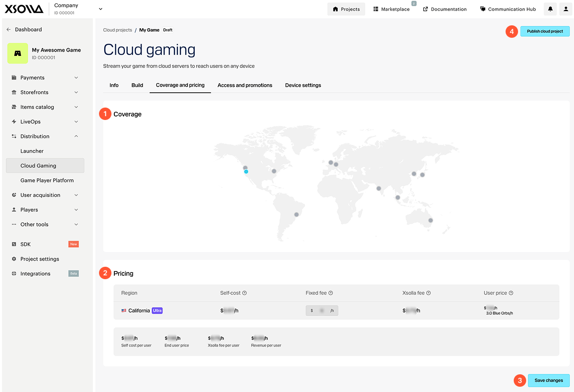Image resolution: width=574 pixels, height=392 pixels.
Task: Go to Cloud projects breadcrumb
Action: [118, 30]
